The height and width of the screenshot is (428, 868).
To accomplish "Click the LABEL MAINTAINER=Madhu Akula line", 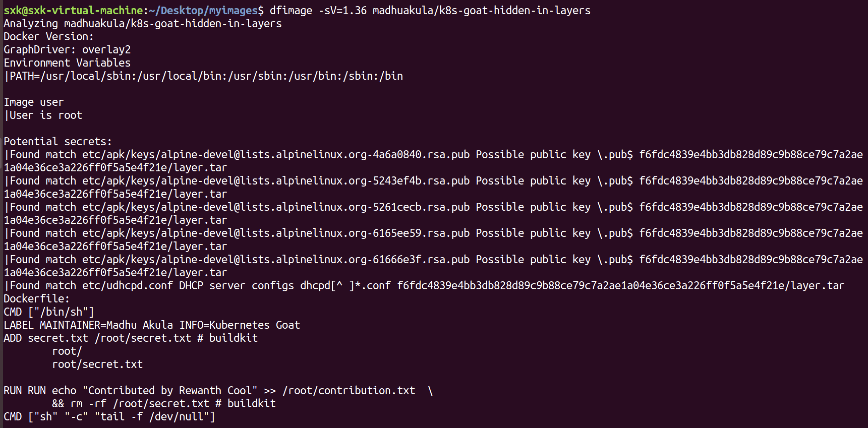I will pos(152,325).
